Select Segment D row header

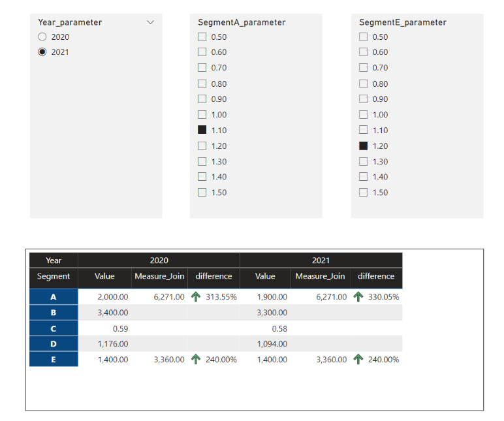(54, 344)
